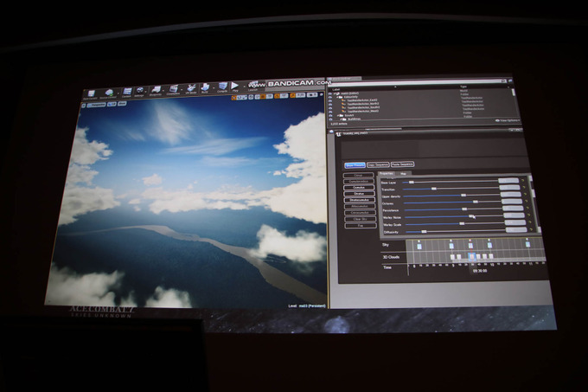Select the Fog preset button
Screen dimensions: 588x392
tap(361, 226)
